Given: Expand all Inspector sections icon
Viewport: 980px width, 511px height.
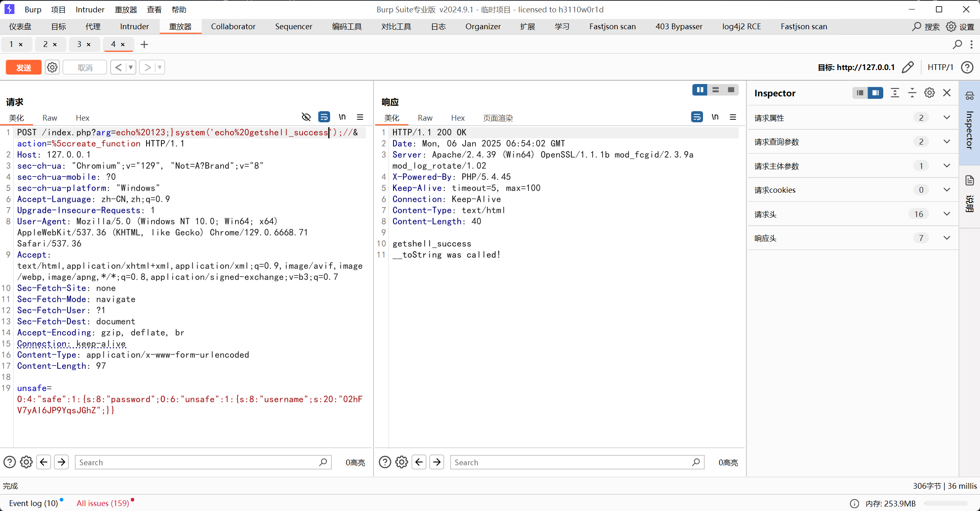Looking at the screenshot, I should click(895, 93).
